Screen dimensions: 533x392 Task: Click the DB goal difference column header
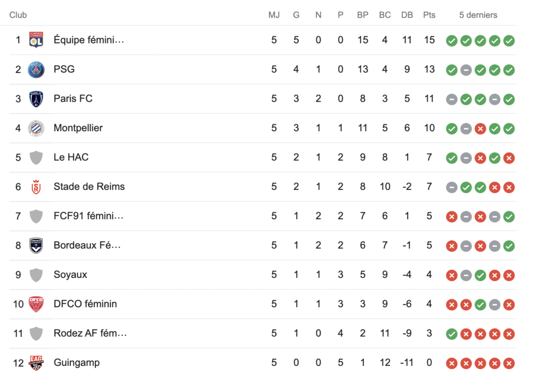point(407,15)
